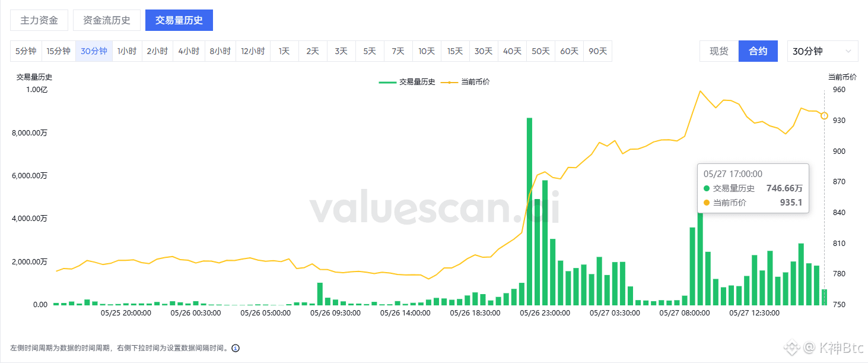Screen dimensions: 868x363
Task: Choose the 5天 time period
Action: pos(370,51)
